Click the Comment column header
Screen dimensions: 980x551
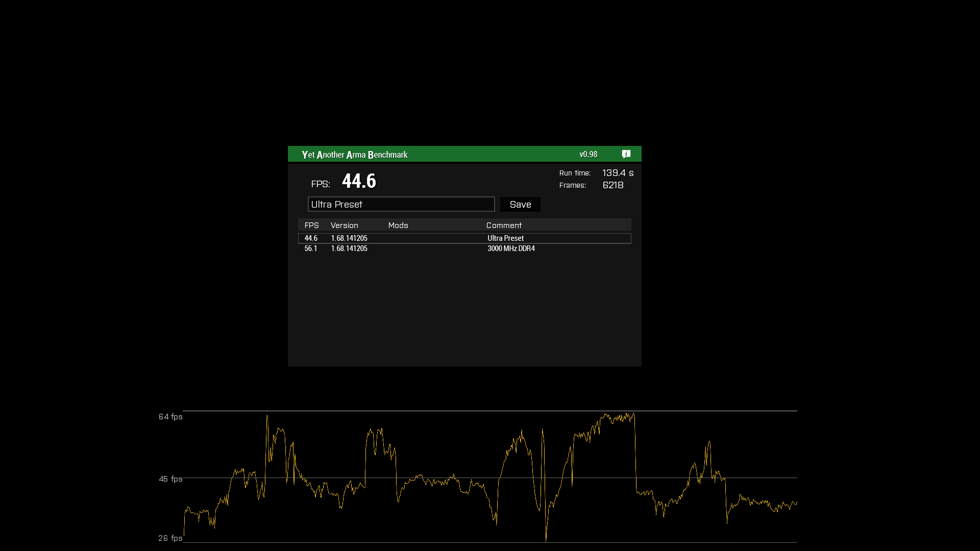[x=504, y=226]
